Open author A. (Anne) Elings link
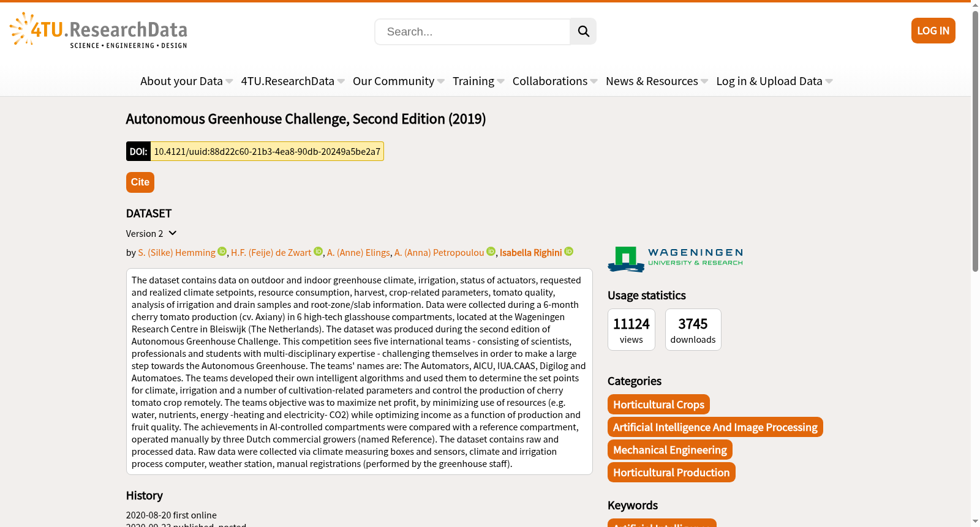 tap(358, 253)
